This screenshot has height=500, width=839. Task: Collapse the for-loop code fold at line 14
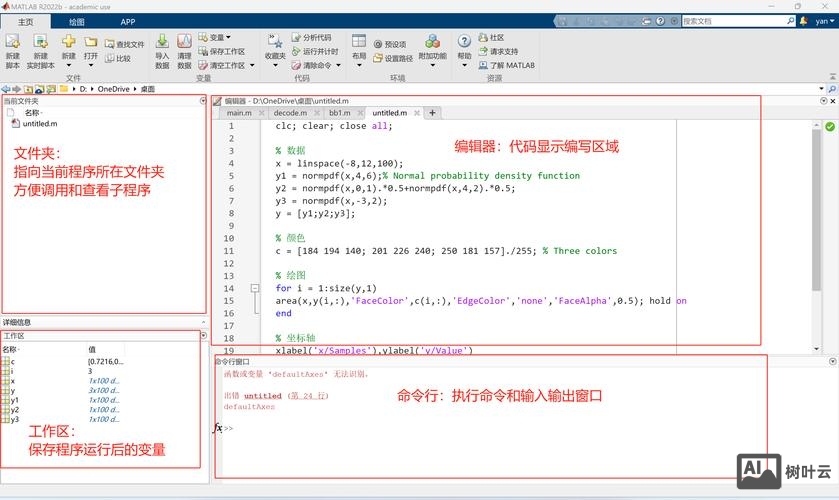coord(254,288)
